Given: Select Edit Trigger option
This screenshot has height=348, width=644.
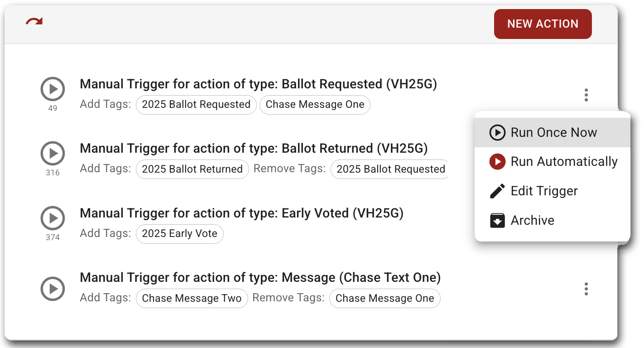Looking at the screenshot, I should tap(544, 191).
